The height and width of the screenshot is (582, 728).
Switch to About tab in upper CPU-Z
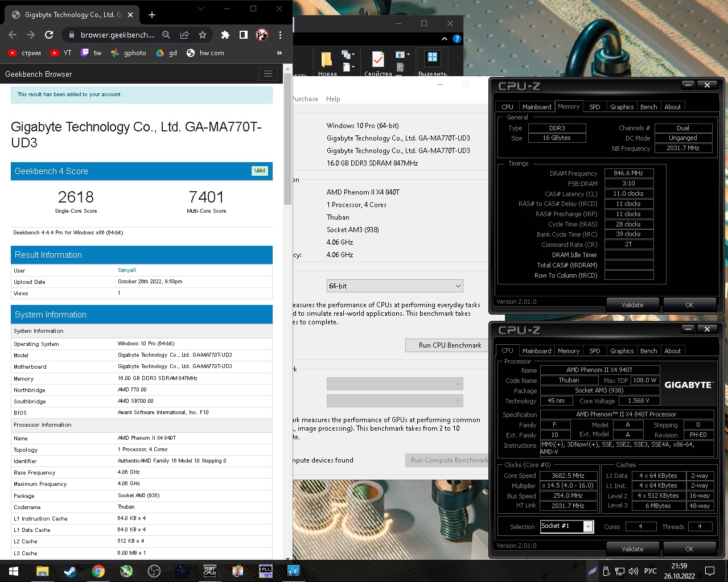(672, 107)
